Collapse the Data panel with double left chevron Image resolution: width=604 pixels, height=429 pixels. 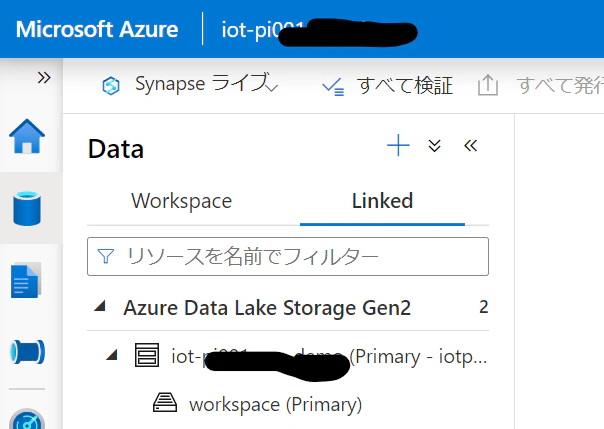coord(471,146)
